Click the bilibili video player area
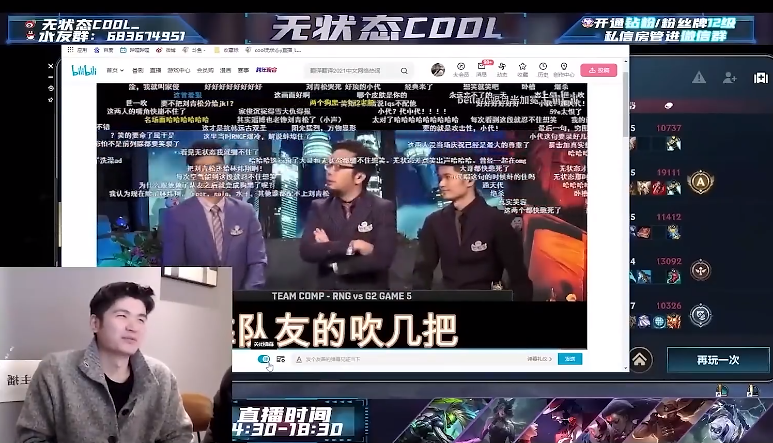The width and height of the screenshot is (773, 443). pos(342,216)
